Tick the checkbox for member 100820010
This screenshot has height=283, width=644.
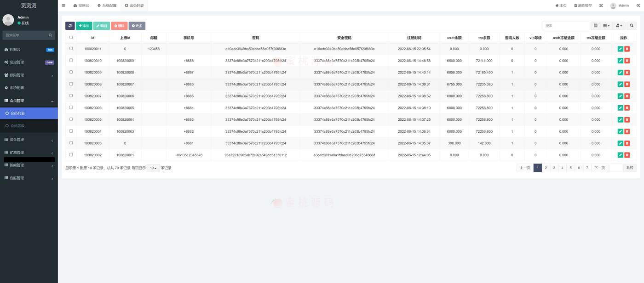click(71, 60)
